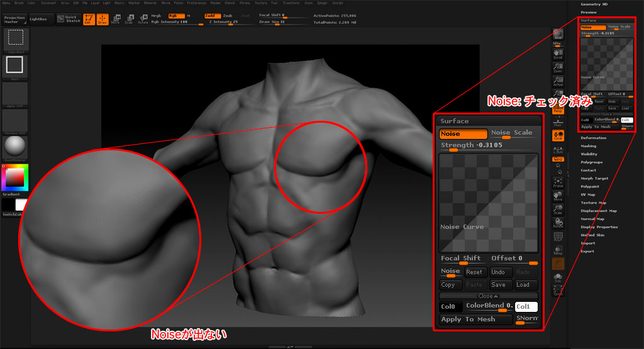
Task: Click Import in the tool palette
Action: (588, 243)
